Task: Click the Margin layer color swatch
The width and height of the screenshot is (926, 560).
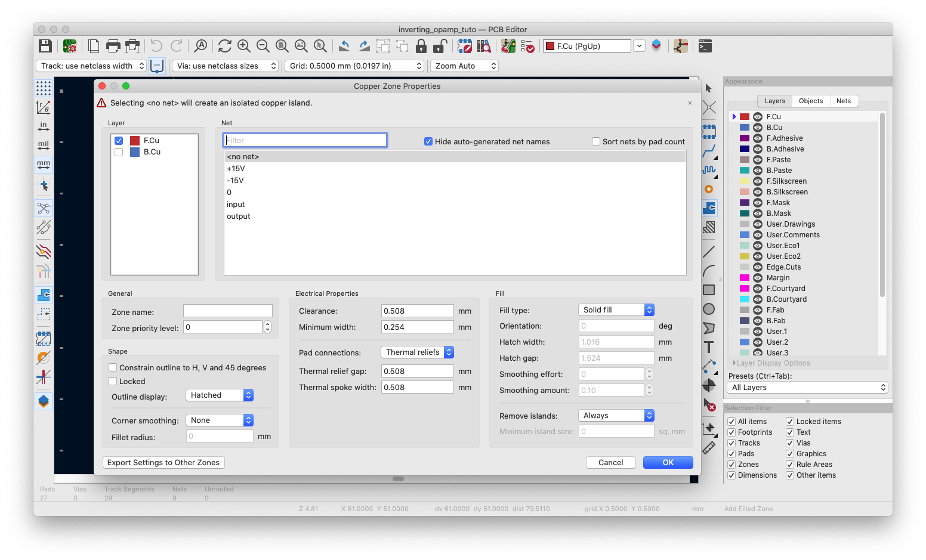Action: 745,278
